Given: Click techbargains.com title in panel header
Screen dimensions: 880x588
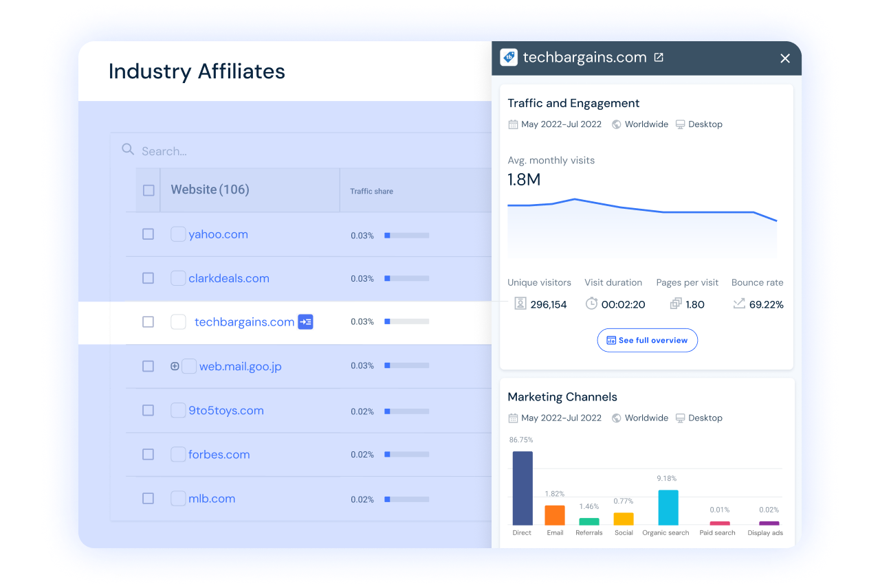Looking at the screenshot, I should coord(584,58).
